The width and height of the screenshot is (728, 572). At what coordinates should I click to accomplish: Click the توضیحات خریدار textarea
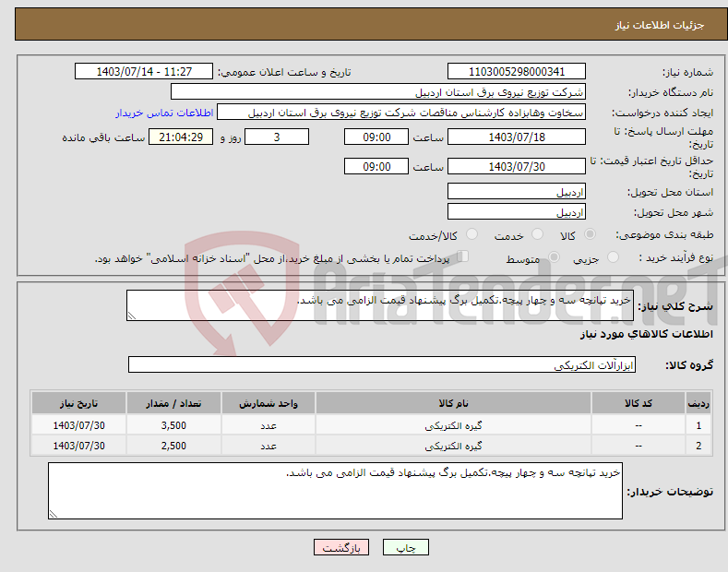pyautogui.click(x=335, y=491)
